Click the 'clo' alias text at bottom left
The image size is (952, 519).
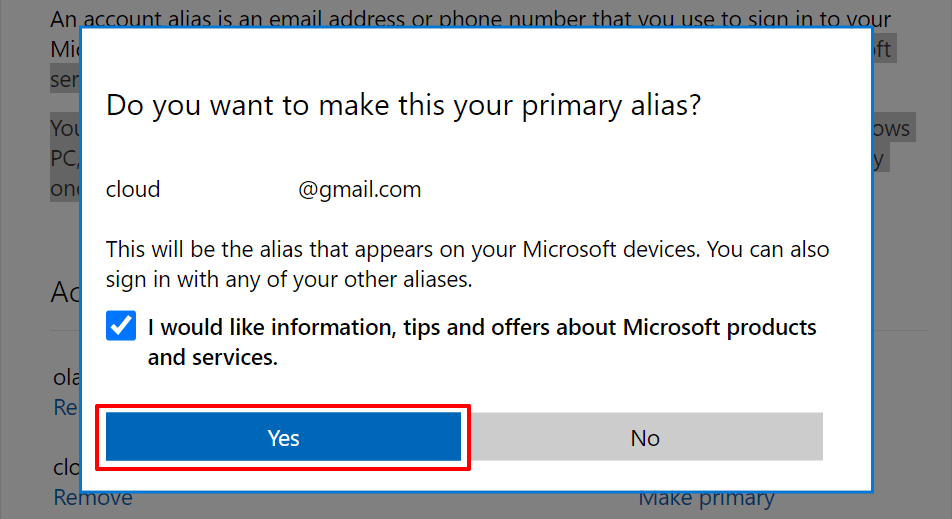pyautogui.click(x=66, y=467)
